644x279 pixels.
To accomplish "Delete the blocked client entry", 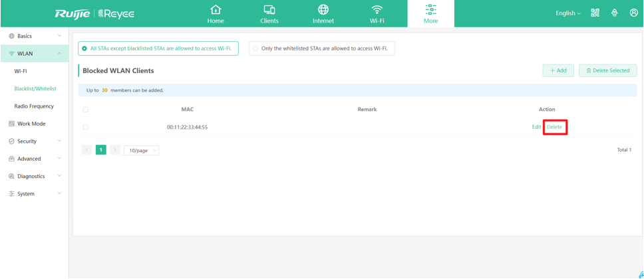I will coord(554,127).
